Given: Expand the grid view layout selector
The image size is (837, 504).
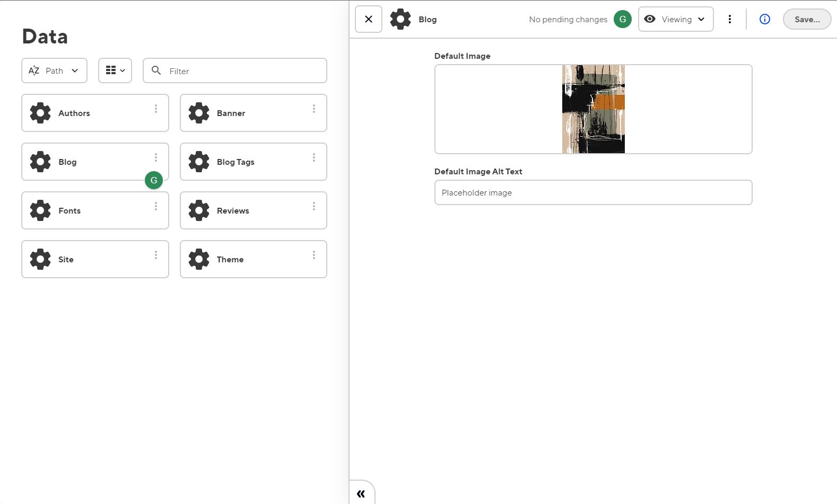Looking at the screenshot, I should 115,70.
